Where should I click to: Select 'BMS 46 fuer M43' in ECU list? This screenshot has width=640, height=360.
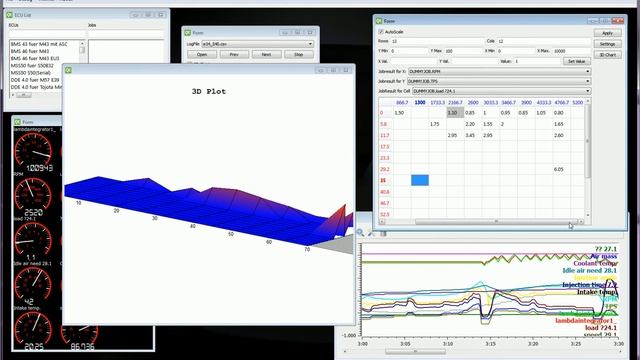pos(30,51)
